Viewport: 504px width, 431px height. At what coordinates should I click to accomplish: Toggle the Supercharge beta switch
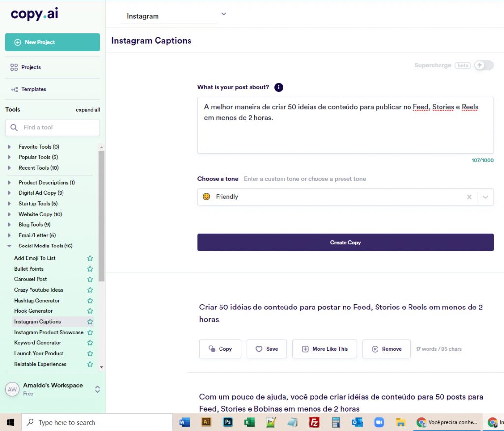484,65
